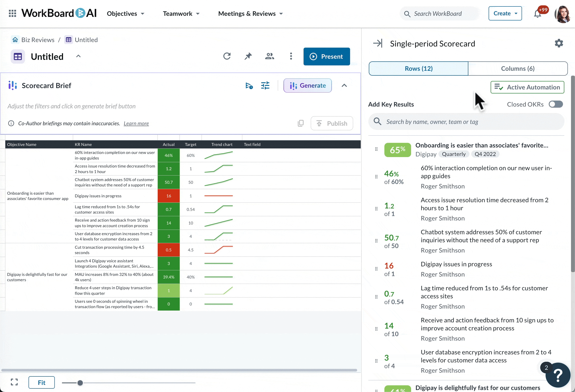
Task: Open the Learn more link
Action: pos(136,123)
